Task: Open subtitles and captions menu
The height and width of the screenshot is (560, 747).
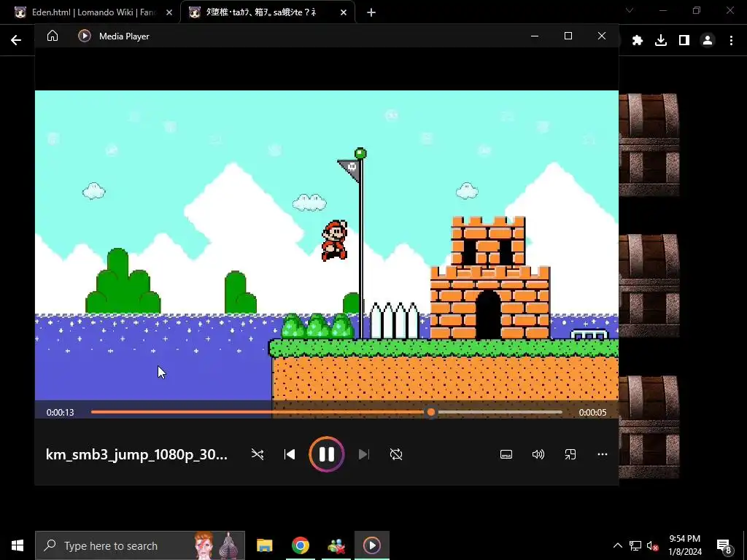Action: pyautogui.click(x=506, y=454)
